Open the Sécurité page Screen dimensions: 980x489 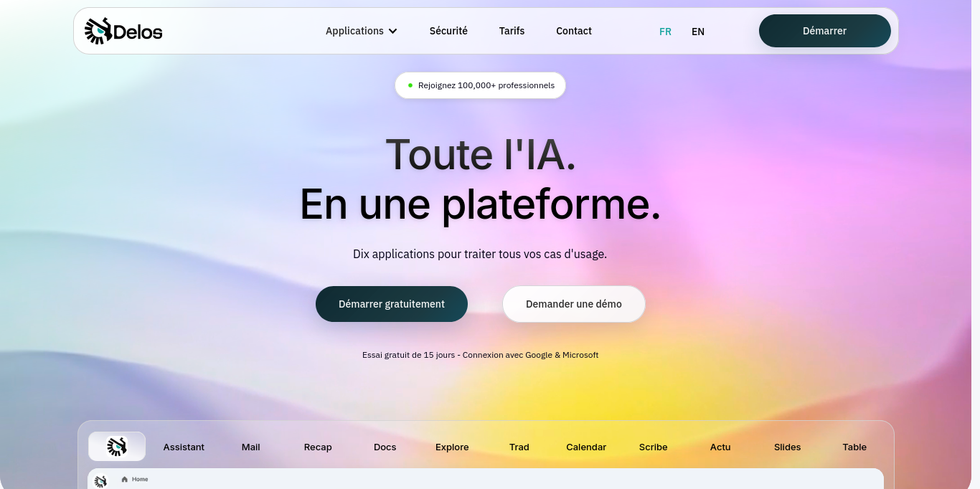448,31
